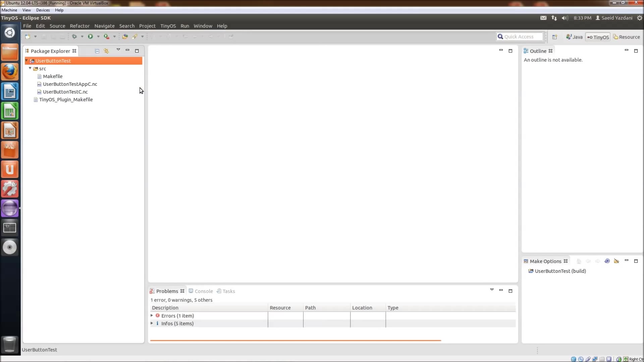Click the Package Explorer collapse all icon
This screenshot has width=644, height=362.
[x=97, y=50]
